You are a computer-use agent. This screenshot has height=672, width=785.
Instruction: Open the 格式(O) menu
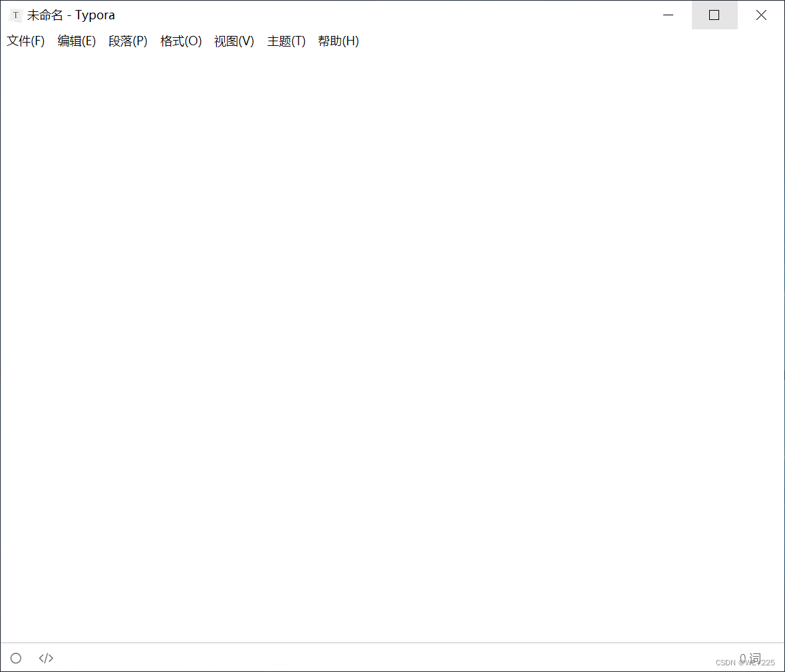[x=180, y=41]
